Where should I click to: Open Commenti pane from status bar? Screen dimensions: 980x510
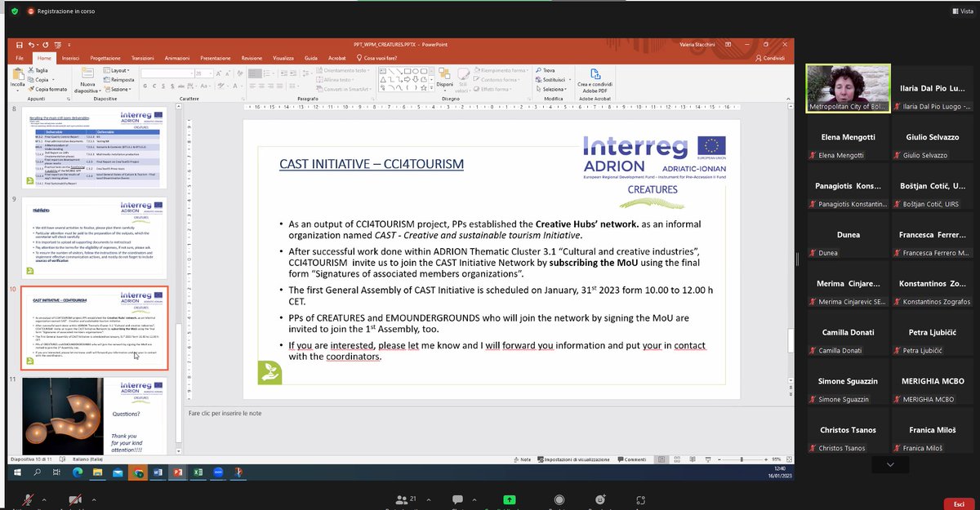pos(631,459)
